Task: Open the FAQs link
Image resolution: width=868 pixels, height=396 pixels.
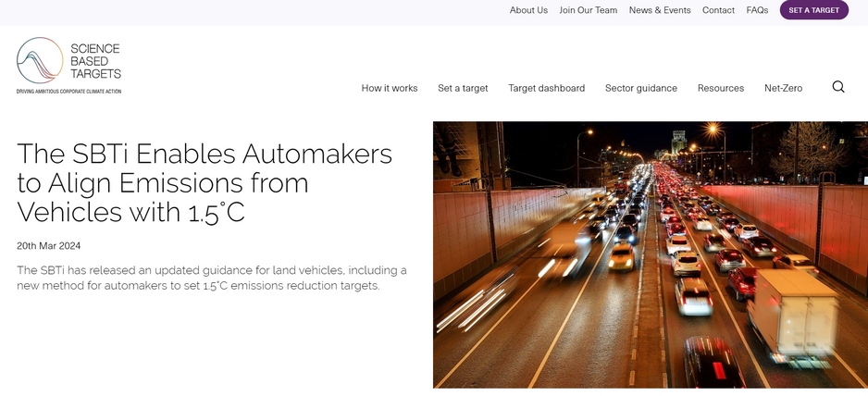Action: click(x=757, y=10)
